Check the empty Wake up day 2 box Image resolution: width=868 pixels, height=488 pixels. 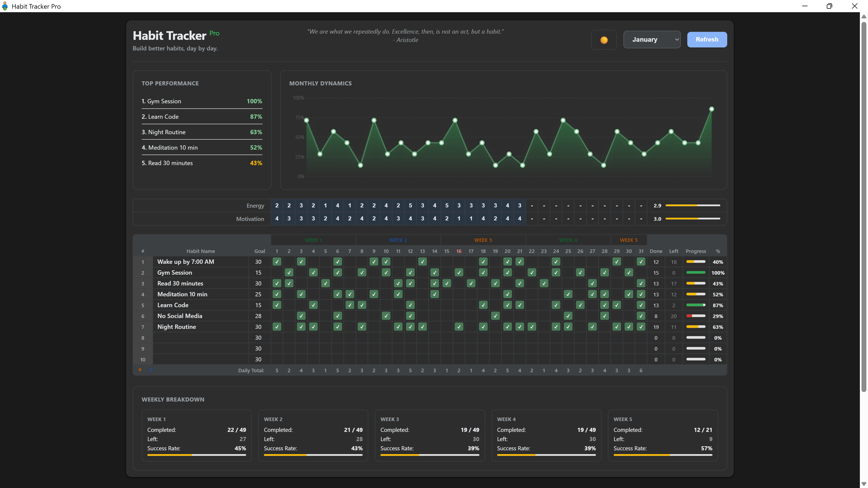[289, 262]
